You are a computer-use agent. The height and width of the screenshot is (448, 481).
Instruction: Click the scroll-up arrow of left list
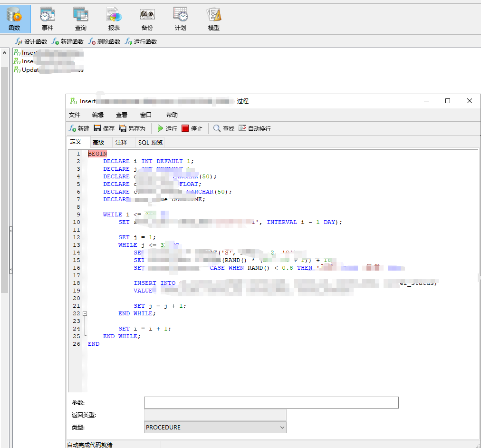tap(4, 53)
